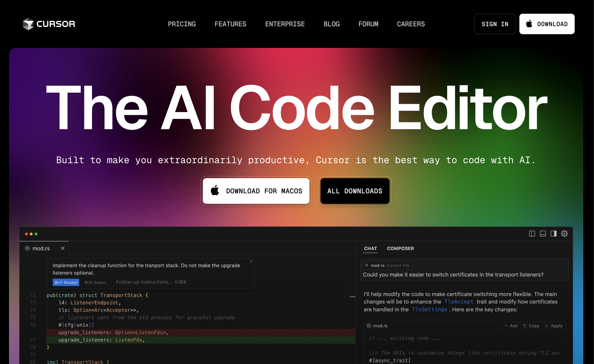Screen dimensions: 594x364
Task: Toggle right sidebar layout icon
Action: 554,233
